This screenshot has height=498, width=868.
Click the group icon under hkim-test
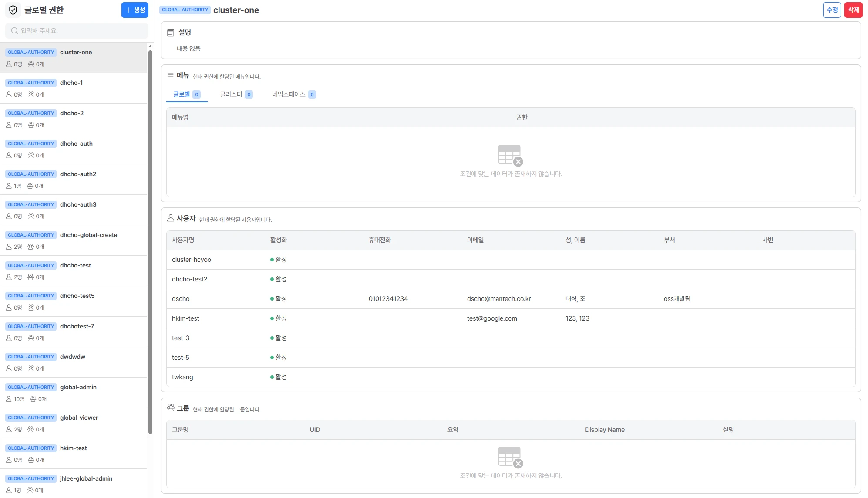click(30, 460)
